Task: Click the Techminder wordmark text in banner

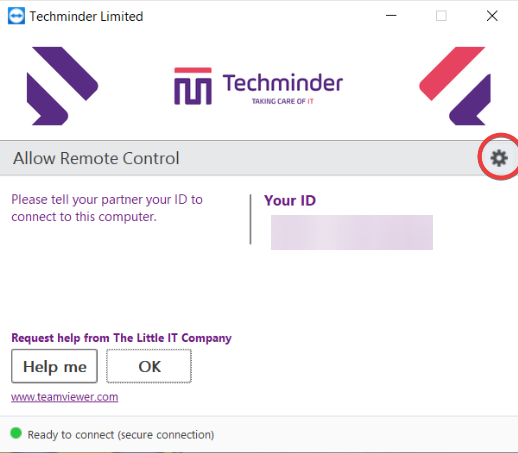Action: pyautogui.click(x=283, y=83)
